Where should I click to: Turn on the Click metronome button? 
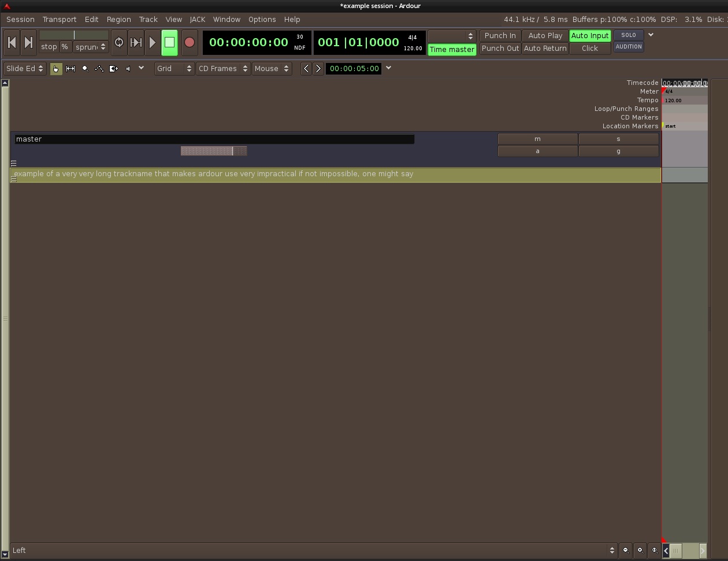click(589, 49)
